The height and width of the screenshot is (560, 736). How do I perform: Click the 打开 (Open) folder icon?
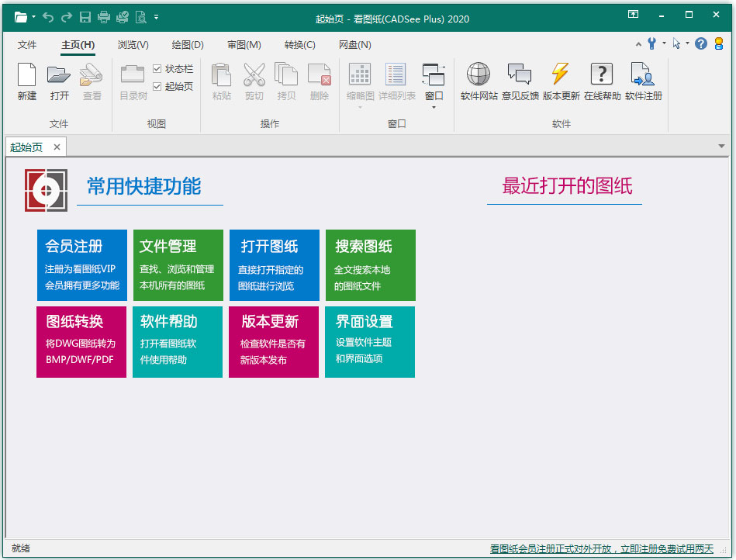point(59,76)
